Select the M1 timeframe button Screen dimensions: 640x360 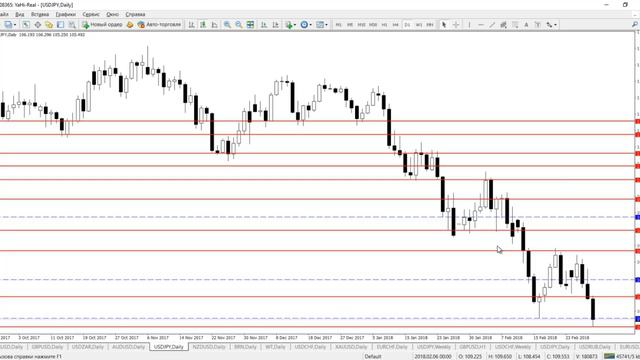coord(338,25)
